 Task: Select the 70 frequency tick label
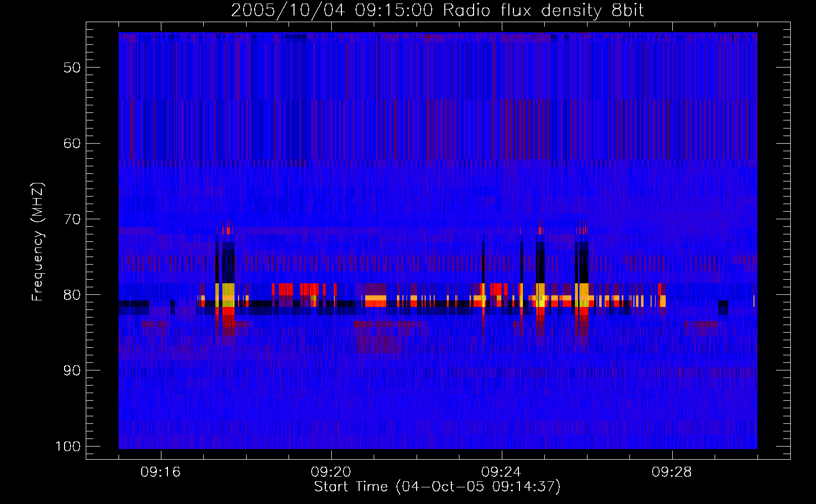[x=72, y=219]
